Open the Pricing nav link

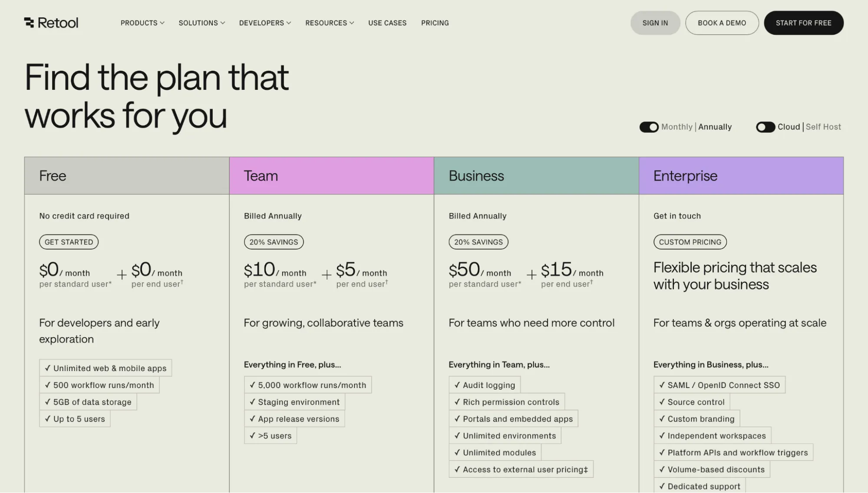tap(435, 23)
